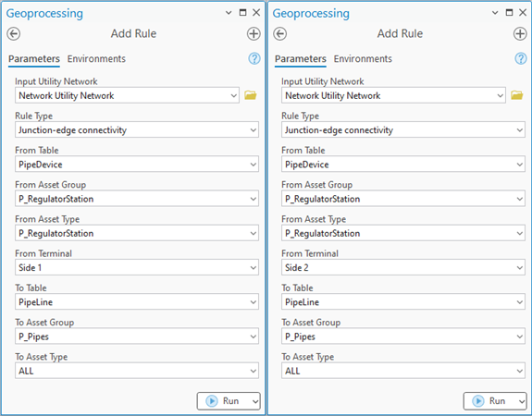Open left panel's options chevron menu
This screenshot has height=416, width=532.
(229, 13)
